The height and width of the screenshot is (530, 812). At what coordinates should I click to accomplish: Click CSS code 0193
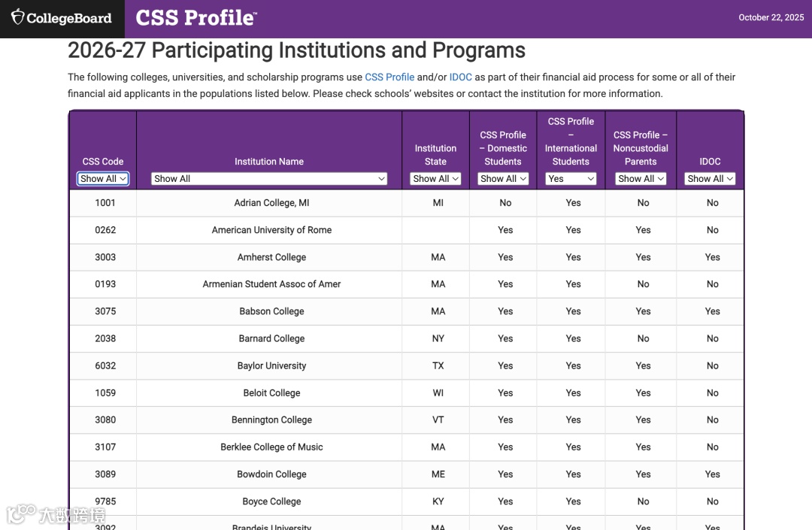click(105, 284)
